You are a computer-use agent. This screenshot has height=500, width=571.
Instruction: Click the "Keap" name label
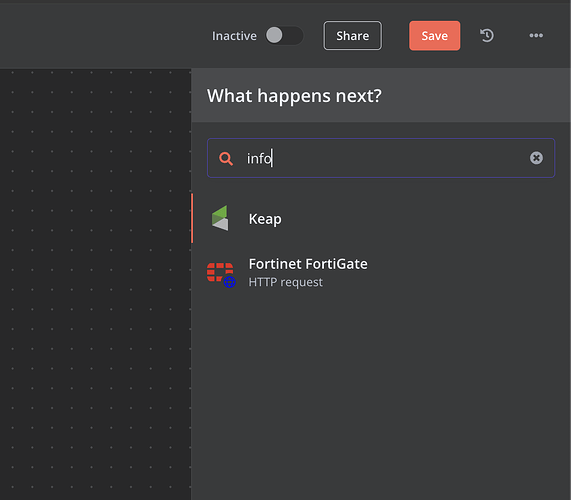265,219
